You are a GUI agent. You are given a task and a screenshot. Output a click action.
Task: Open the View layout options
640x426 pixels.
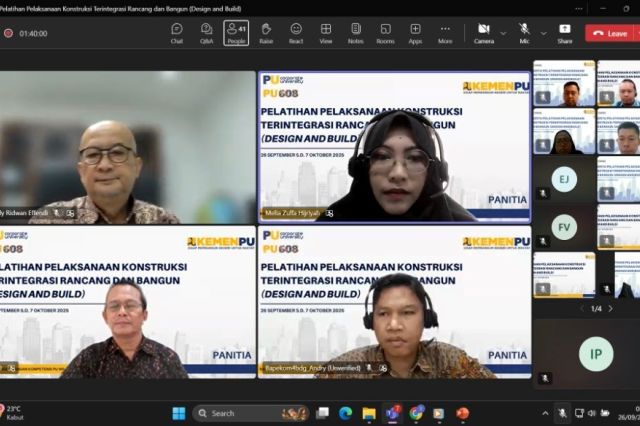pyautogui.click(x=326, y=33)
